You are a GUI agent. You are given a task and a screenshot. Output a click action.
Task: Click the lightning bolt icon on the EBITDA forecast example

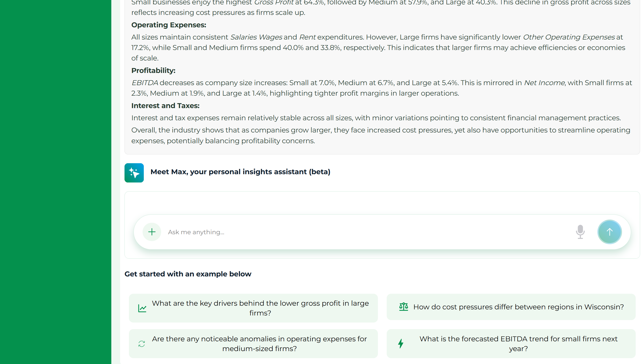pos(401,344)
